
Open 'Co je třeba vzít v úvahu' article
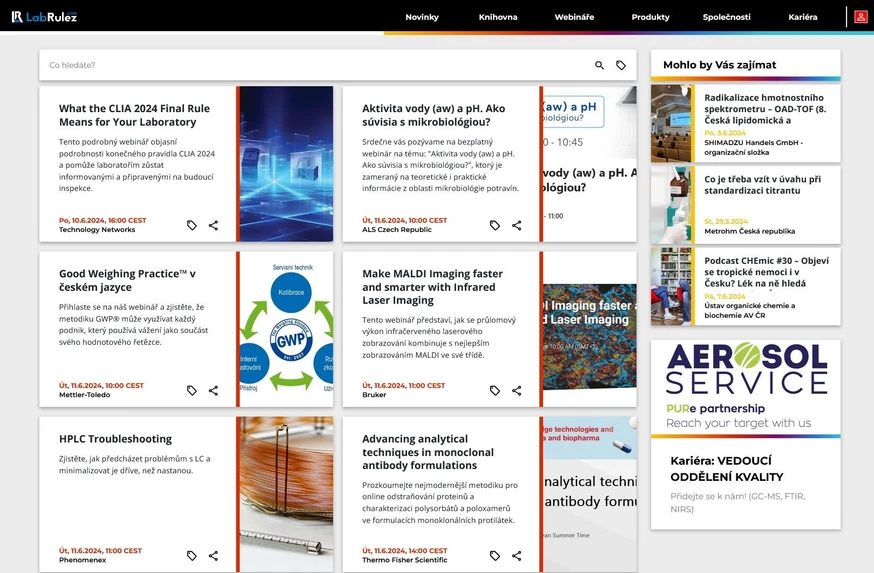[x=762, y=184]
